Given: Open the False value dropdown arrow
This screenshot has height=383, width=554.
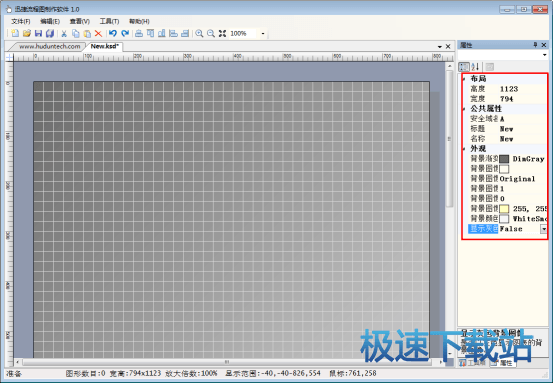Looking at the screenshot, I should [x=544, y=229].
